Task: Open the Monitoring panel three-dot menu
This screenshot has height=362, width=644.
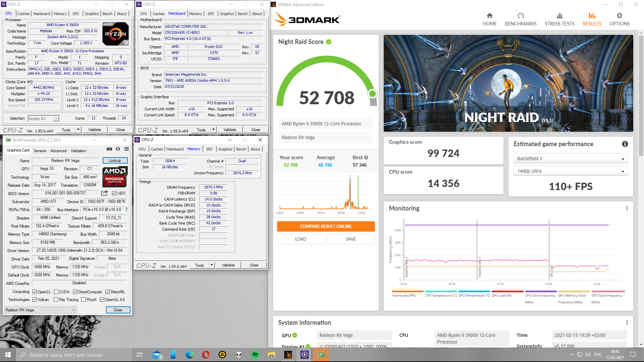Action: coord(627,208)
